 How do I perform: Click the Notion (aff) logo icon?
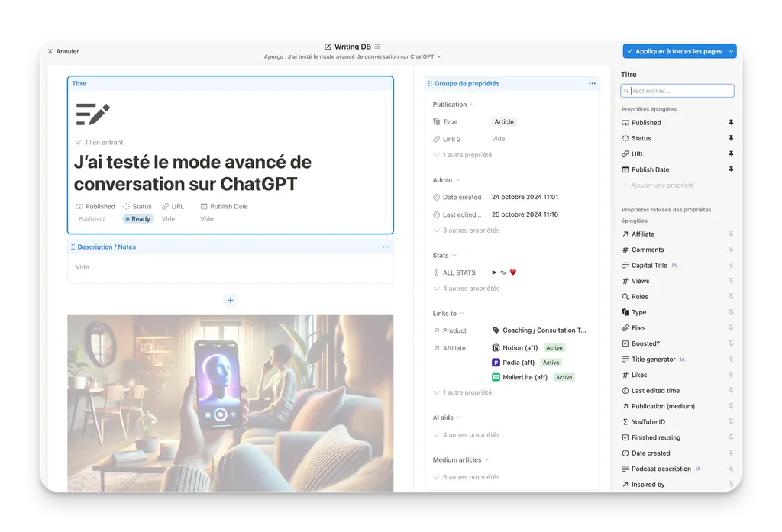(496, 347)
